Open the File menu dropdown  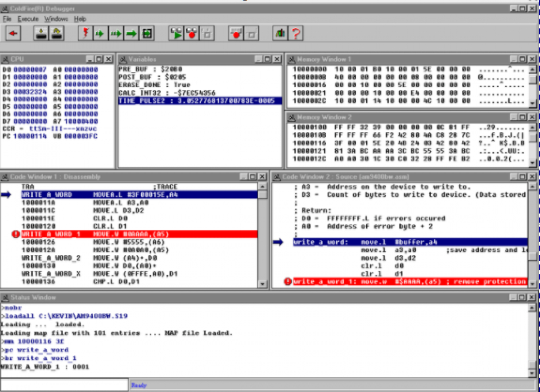(x=7, y=19)
